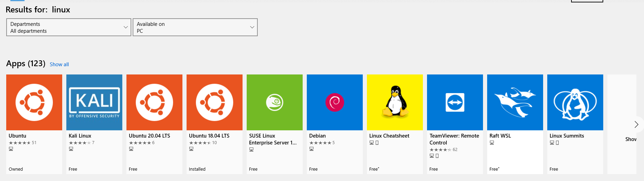Open the Kali Linux logo tile
644x181 pixels.
[x=94, y=102]
